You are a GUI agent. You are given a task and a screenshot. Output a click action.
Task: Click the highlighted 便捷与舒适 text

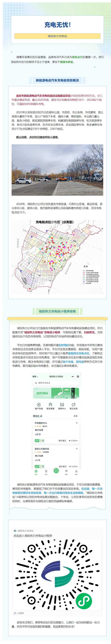point(67,62)
